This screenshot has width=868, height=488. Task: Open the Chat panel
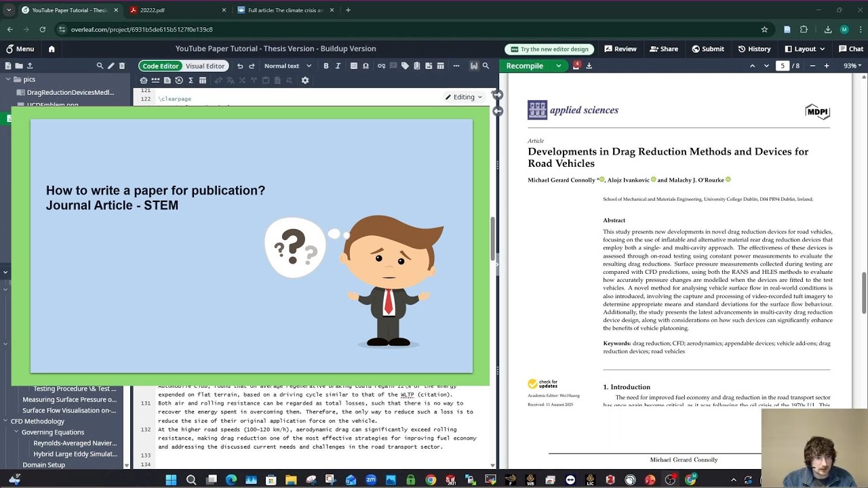point(851,49)
